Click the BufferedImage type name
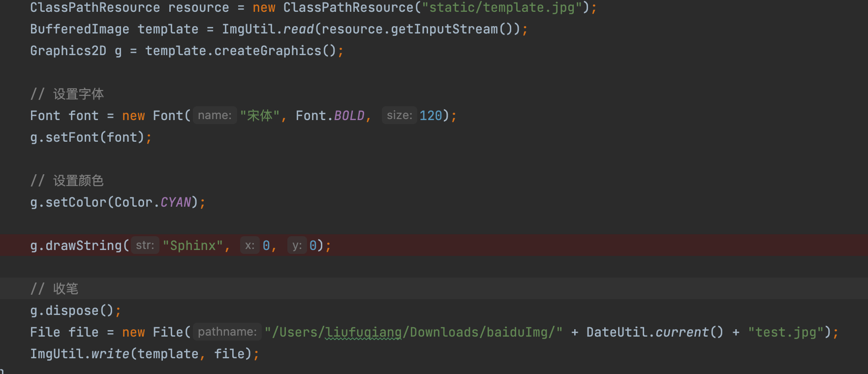The height and width of the screenshot is (374, 868). point(80,30)
